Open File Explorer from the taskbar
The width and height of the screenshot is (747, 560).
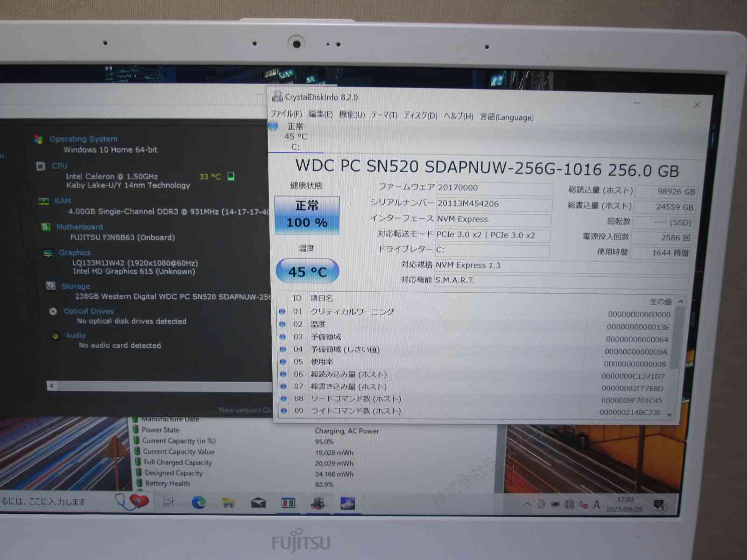coord(228,503)
